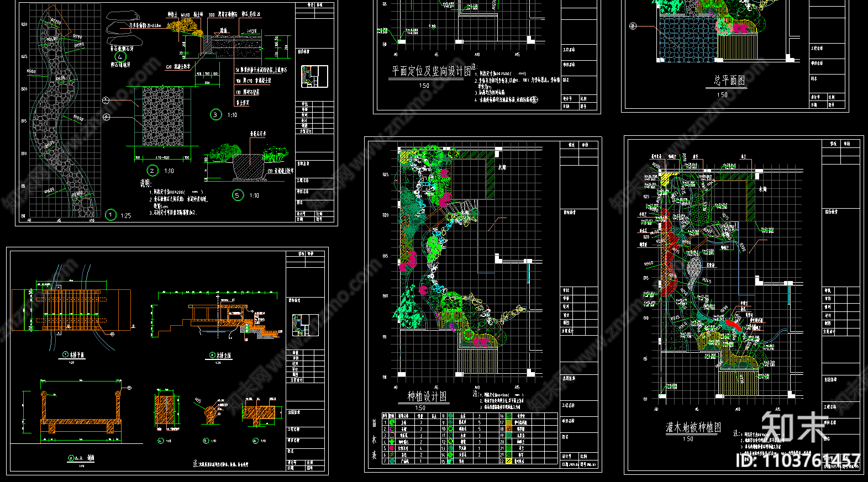Click 方案设计 row in paving sheet title block

315,131
